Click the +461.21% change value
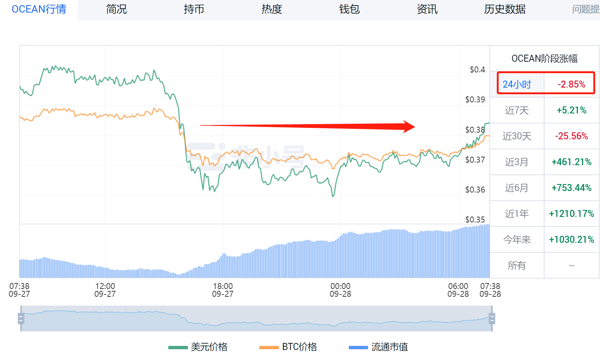Screen dimensions: 600x364 pos(572,162)
